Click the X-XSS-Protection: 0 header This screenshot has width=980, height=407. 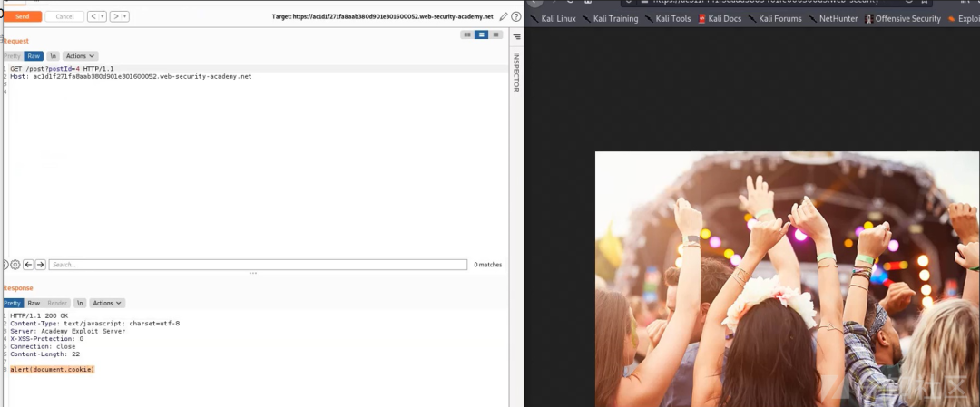coord(47,339)
